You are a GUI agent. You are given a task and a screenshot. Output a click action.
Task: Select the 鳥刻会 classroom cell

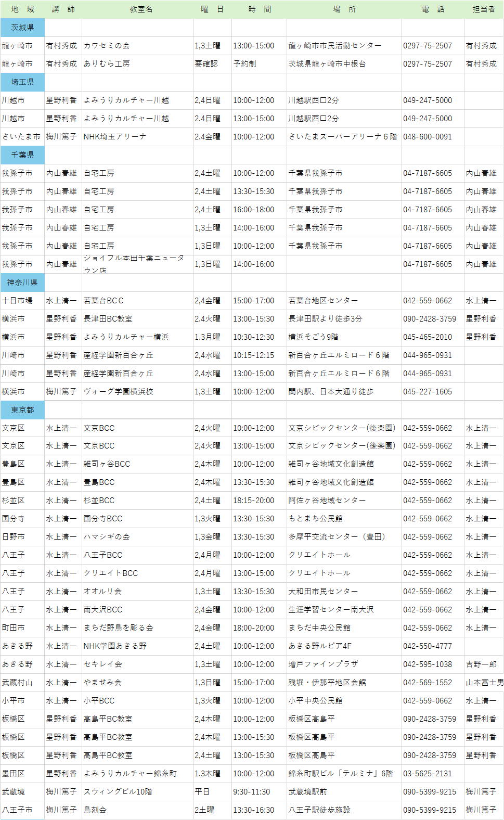95,810
